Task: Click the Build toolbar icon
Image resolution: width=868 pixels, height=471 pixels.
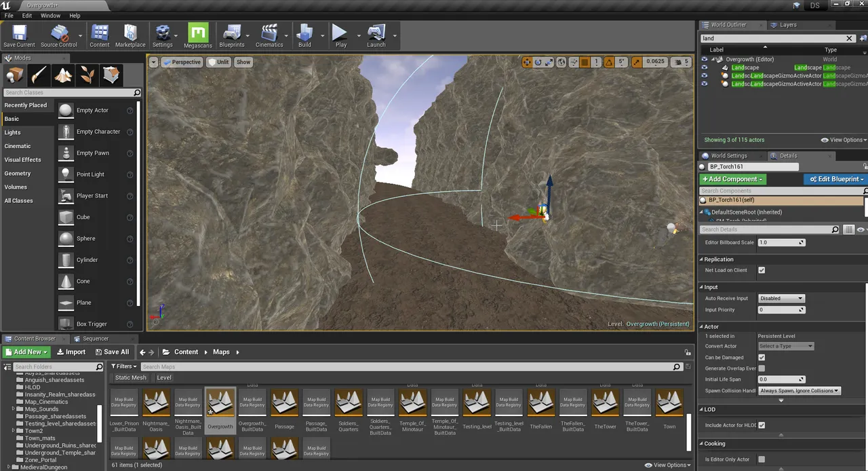Action: tap(304, 36)
